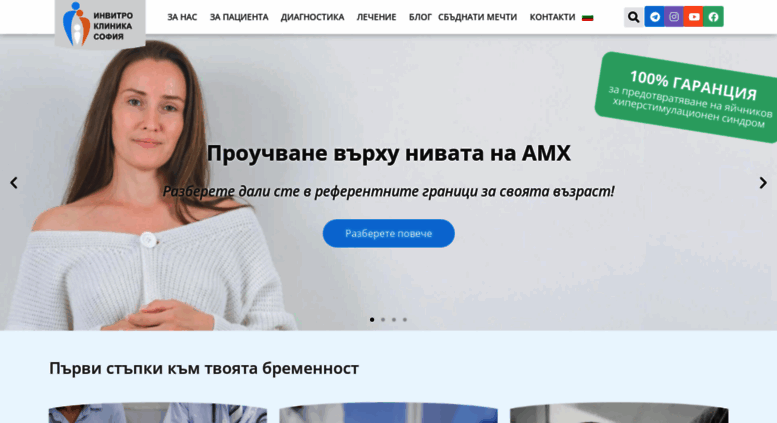777x423 pixels.
Task: Open the ЛЕЧЕНИЕ menu item
Action: (376, 17)
